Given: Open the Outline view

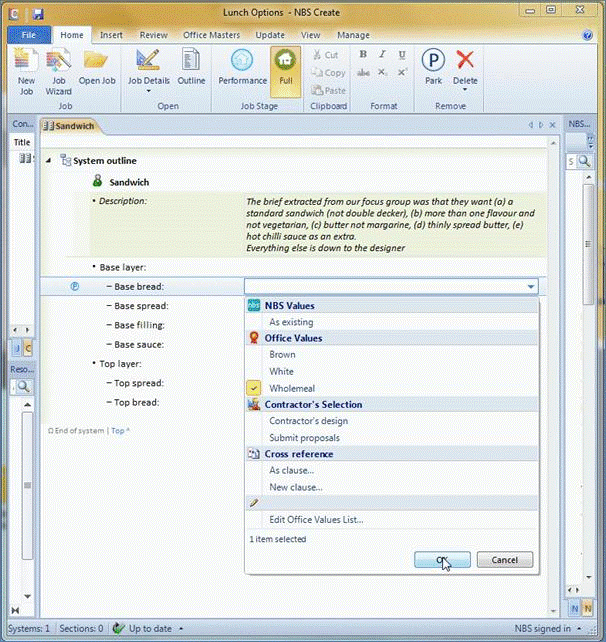Looking at the screenshot, I should point(191,67).
